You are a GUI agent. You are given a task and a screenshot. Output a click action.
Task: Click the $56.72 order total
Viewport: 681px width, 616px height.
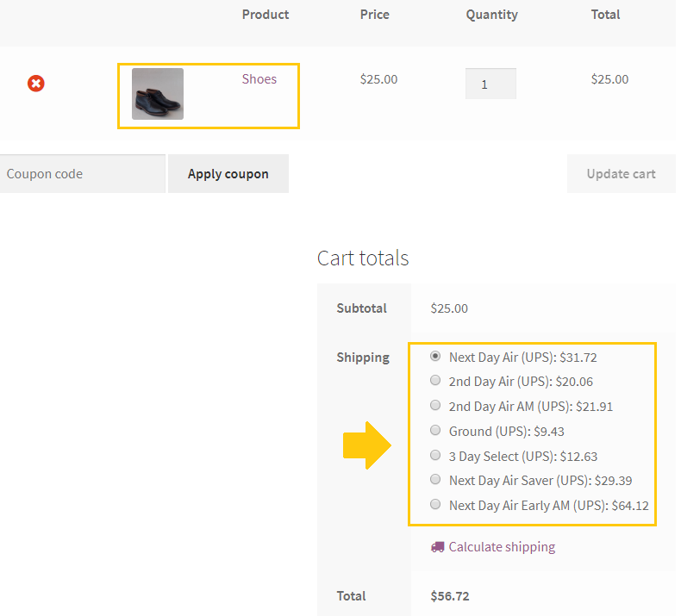[450, 596]
